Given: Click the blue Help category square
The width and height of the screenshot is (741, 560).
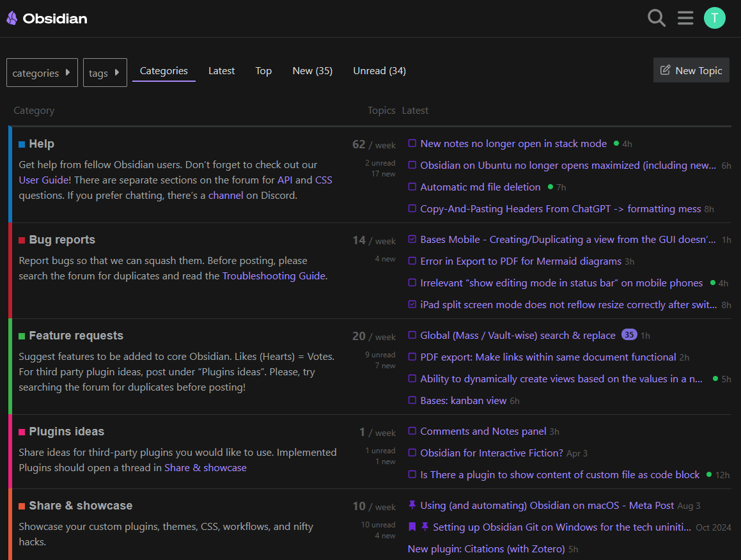Looking at the screenshot, I should tap(22, 144).
